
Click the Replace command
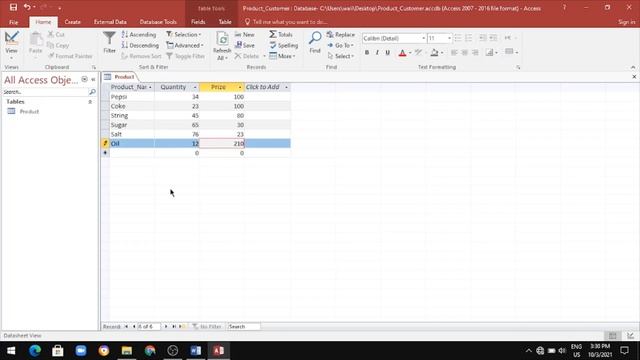[x=341, y=35]
